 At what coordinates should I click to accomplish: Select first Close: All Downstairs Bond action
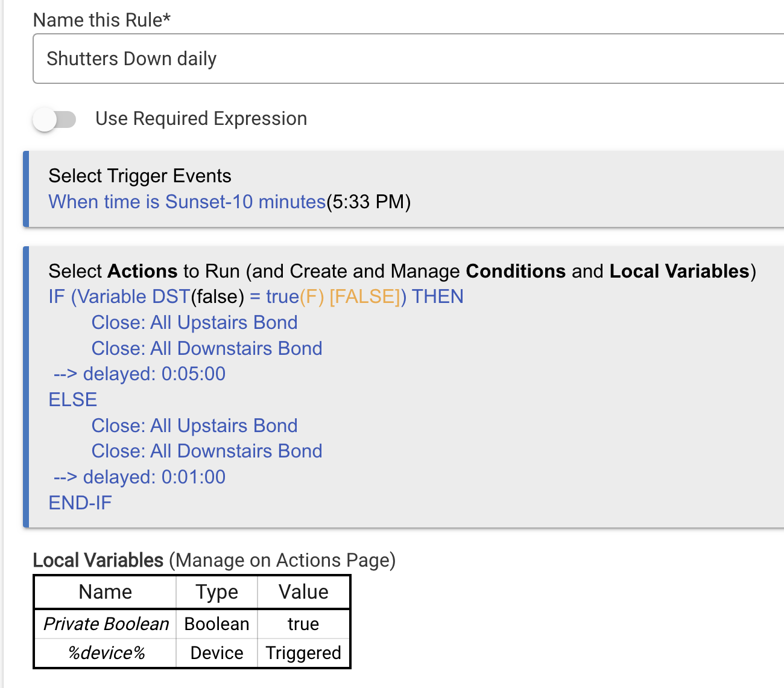pyautogui.click(x=207, y=348)
